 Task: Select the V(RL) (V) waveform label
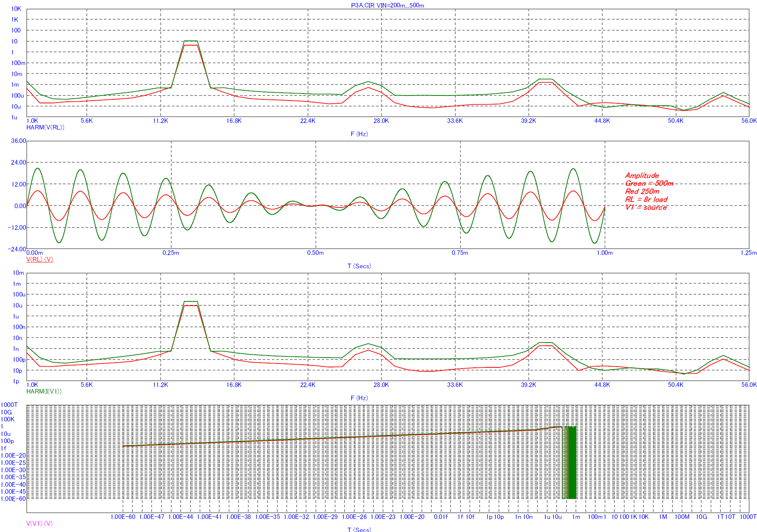click(x=39, y=259)
